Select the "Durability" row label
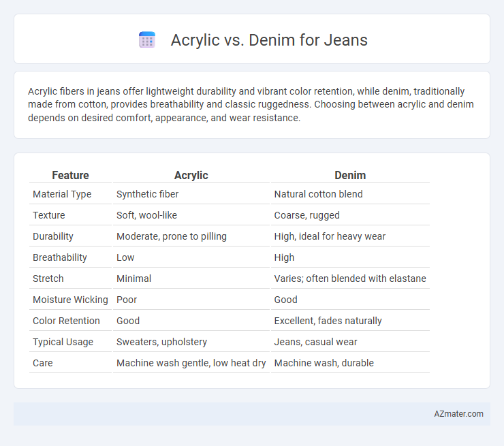This screenshot has height=446, width=504. point(53,236)
